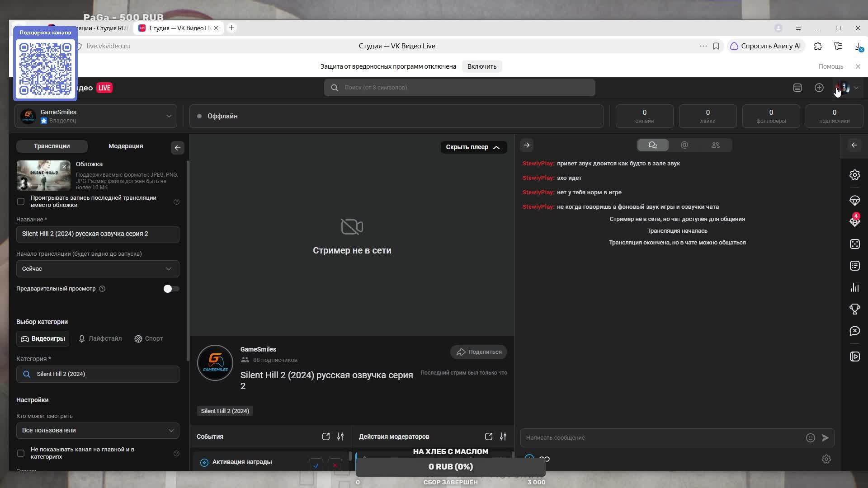Open the Помощь help link
The width and height of the screenshot is (868, 488).
(830, 66)
